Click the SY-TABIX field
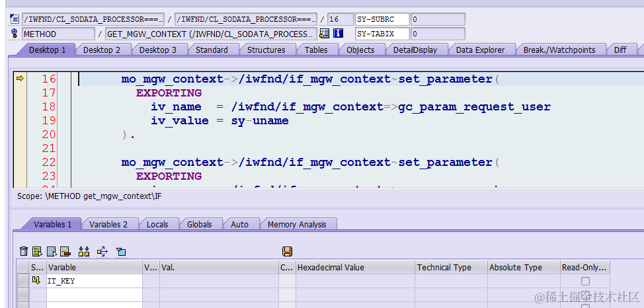The image size is (644, 308). 382,34
